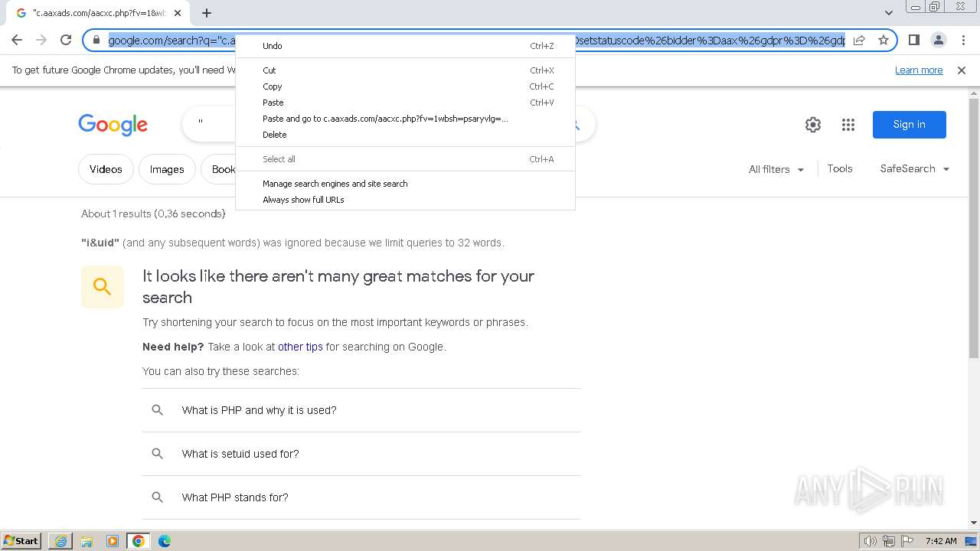Bookmark this tab with the star icon

[x=884, y=40]
